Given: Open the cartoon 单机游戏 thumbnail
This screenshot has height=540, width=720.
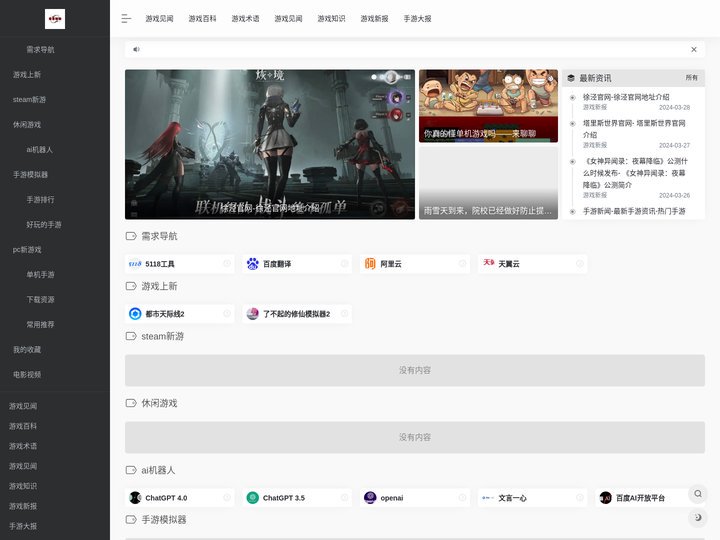Looking at the screenshot, I should (488, 106).
